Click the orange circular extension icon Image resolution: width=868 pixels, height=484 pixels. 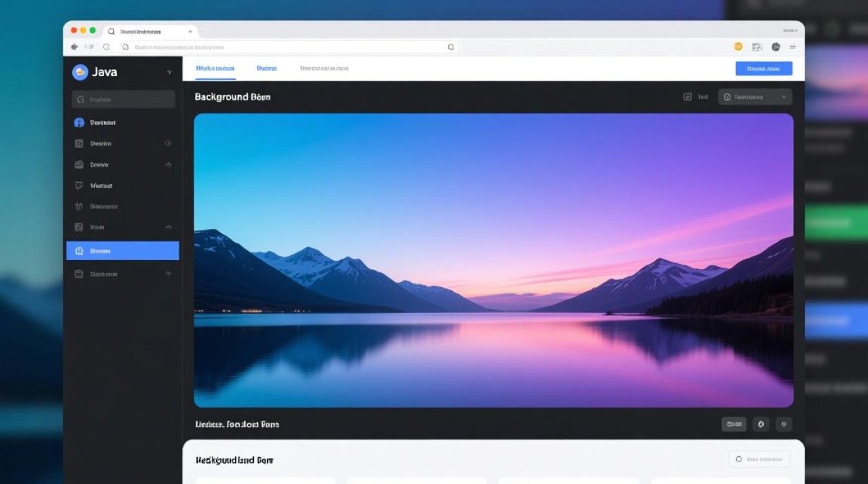738,46
